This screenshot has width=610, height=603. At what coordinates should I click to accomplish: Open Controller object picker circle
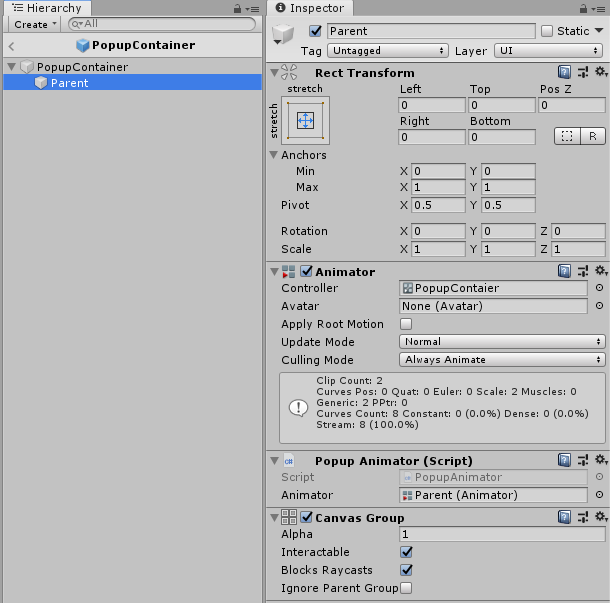point(599,287)
